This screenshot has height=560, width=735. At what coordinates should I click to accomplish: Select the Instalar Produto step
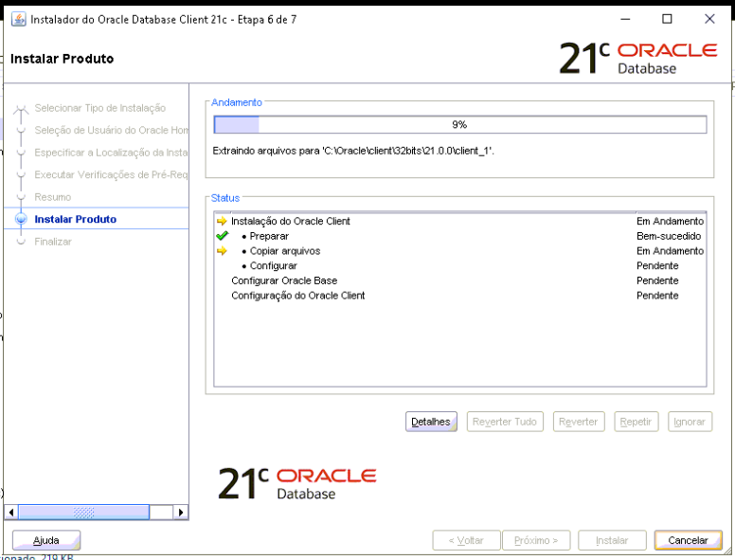[x=76, y=219]
